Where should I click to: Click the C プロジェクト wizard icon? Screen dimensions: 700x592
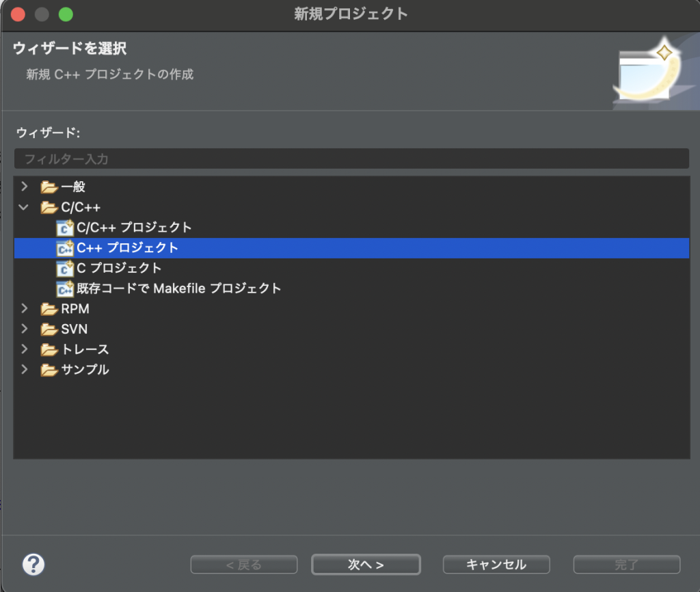tap(65, 269)
